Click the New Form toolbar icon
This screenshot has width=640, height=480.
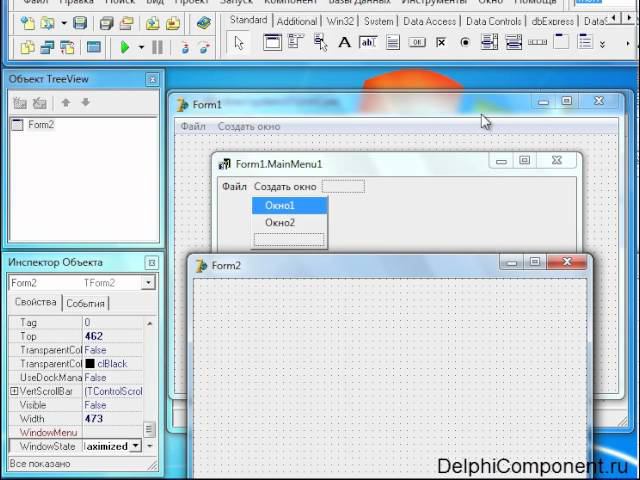coord(94,47)
